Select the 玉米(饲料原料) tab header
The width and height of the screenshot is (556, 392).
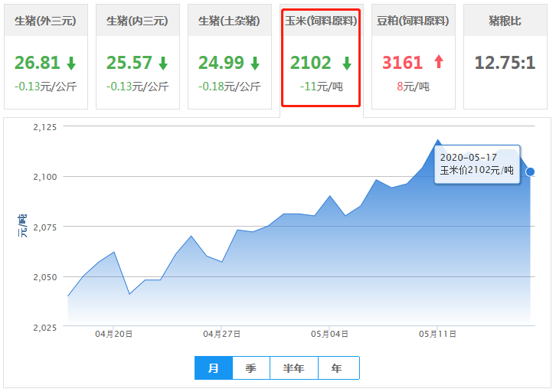click(321, 21)
